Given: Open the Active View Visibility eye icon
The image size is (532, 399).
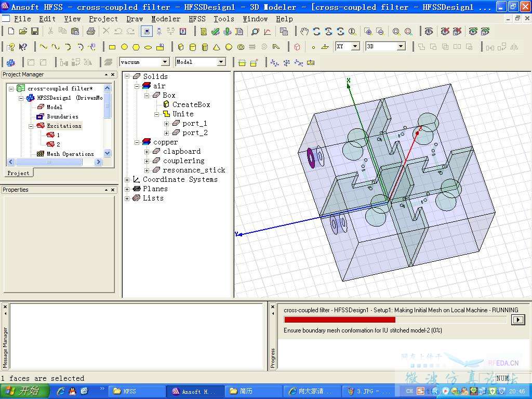Looking at the screenshot, I should click(x=429, y=32).
